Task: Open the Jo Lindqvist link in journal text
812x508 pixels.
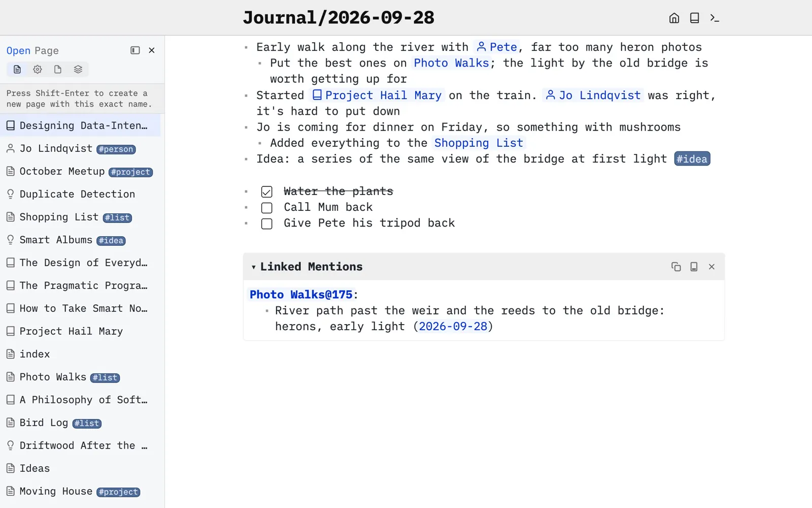Action: [x=593, y=95]
